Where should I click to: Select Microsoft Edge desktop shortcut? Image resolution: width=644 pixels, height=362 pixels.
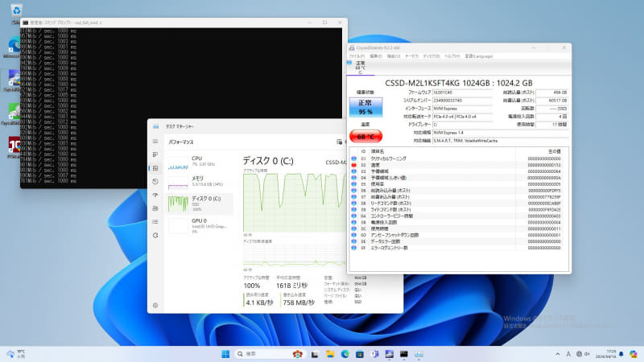pos(12,47)
